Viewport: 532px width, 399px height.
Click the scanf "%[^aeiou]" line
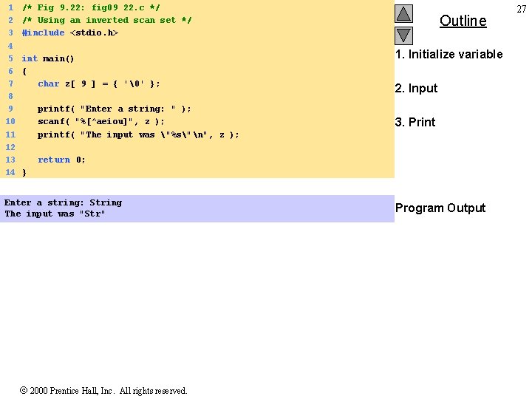click(101, 121)
